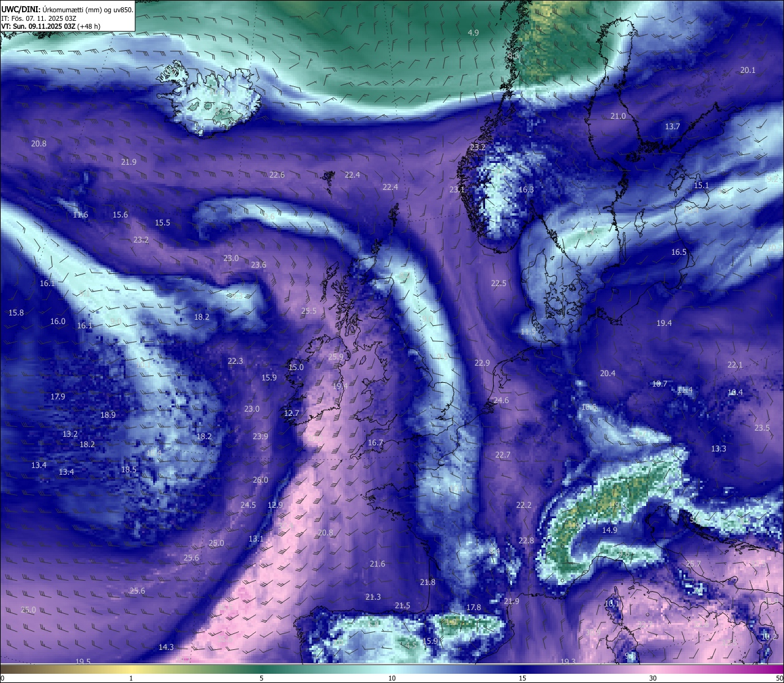
Task: Click the map value 16.0
Action: [58, 322]
